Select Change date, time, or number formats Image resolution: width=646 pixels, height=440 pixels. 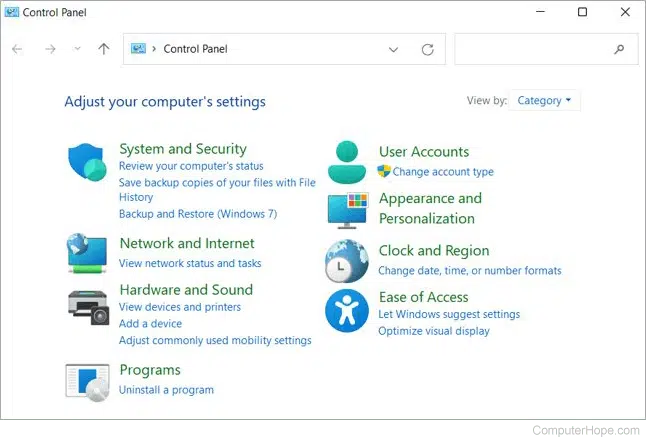[x=470, y=271]
